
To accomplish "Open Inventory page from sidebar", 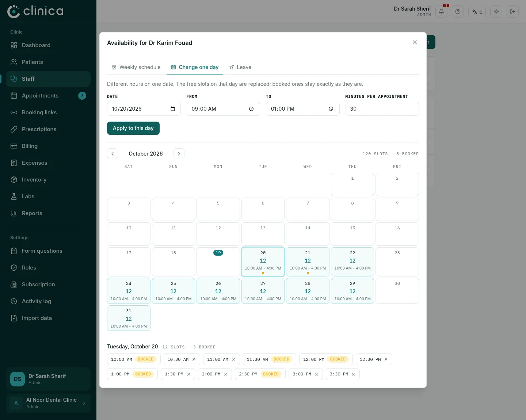I will pos(48,180).
